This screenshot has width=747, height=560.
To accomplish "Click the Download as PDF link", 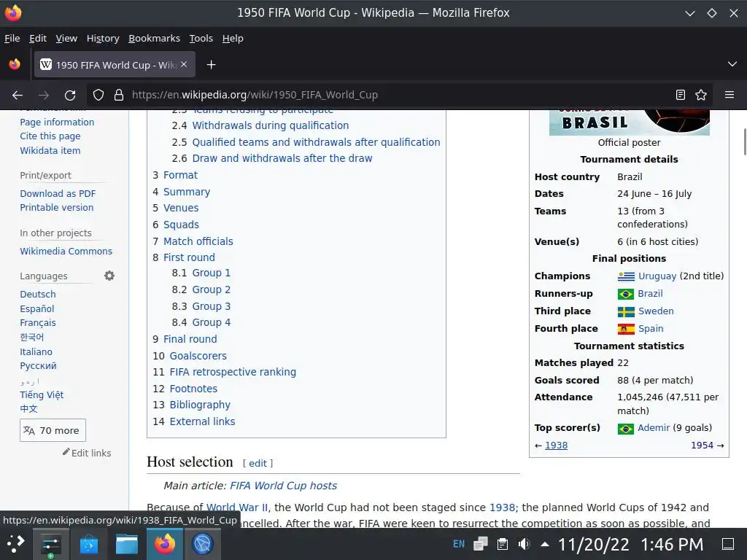I will 58,193.
